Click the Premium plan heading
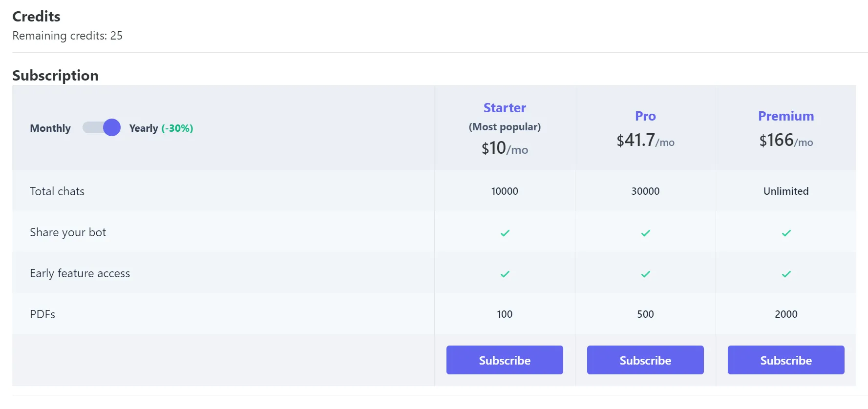Image resolution: width=868 pixels, height=409 pixels. (786, 116)
